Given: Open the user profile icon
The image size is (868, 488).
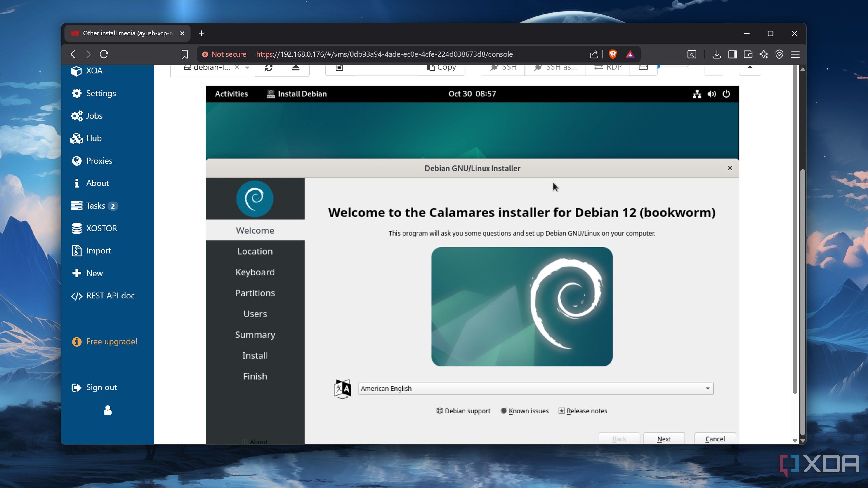Looking at the screenshot, I should pos(108,410).
